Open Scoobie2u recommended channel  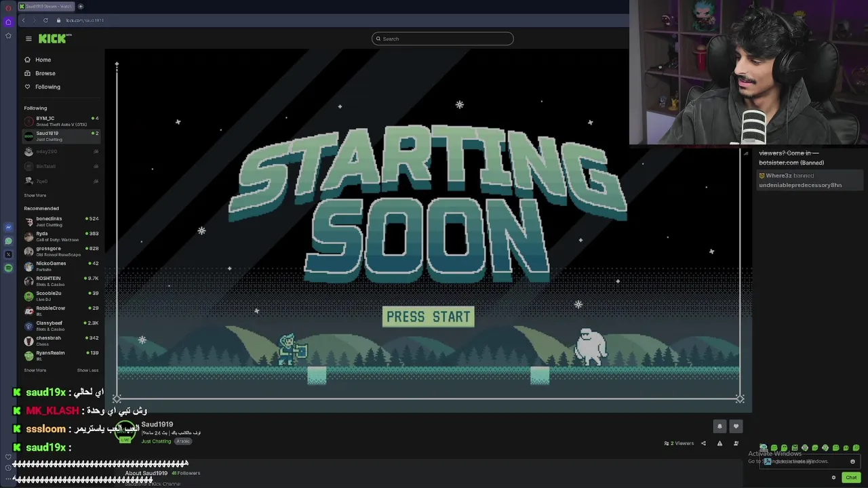tap(61, 296)
